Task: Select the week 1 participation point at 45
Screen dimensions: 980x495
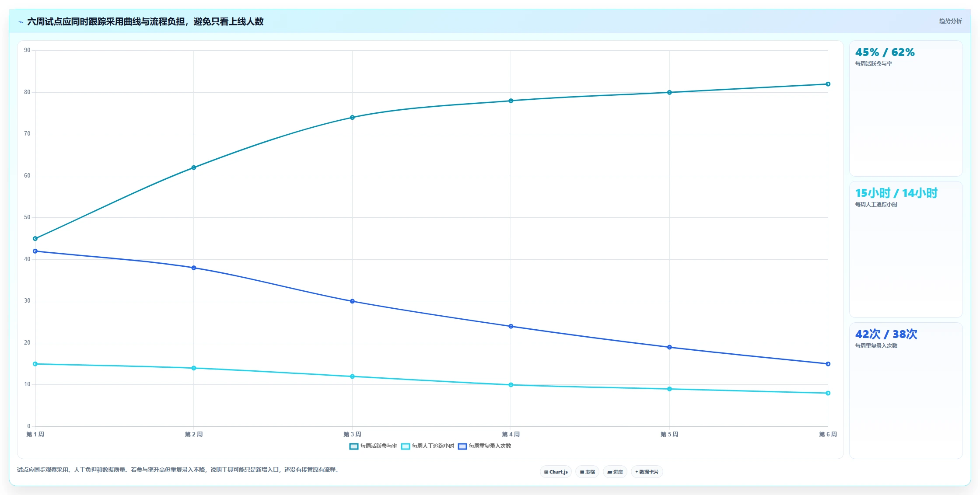Action: coord(35,239)
